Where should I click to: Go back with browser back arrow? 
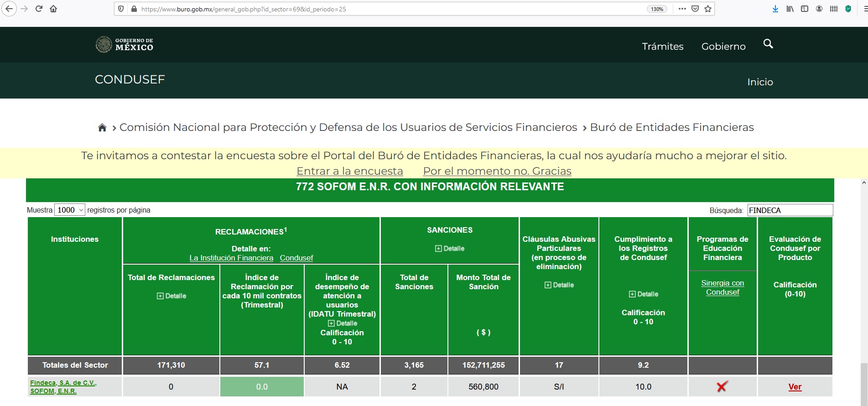(x=9, y=9)
